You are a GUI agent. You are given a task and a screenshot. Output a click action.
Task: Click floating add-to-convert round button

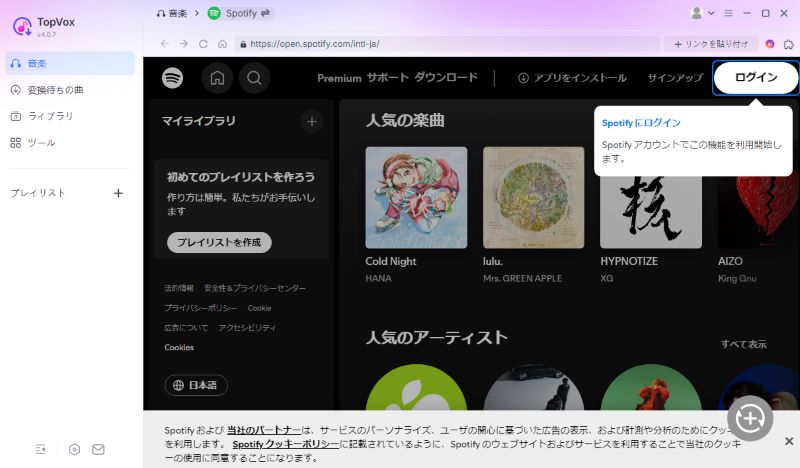tap(750, 419)
